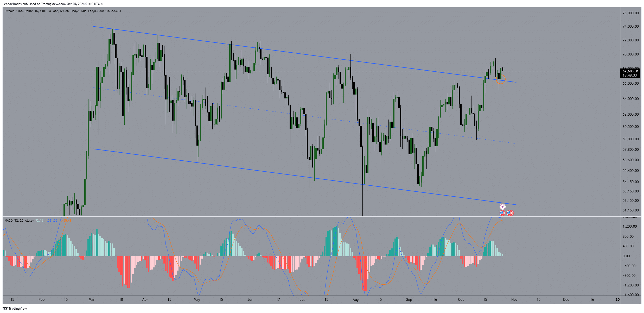Viewport: 644px width, 313px height.
Task: Select the lower blue channel trendline
Action: pos(304,177)
